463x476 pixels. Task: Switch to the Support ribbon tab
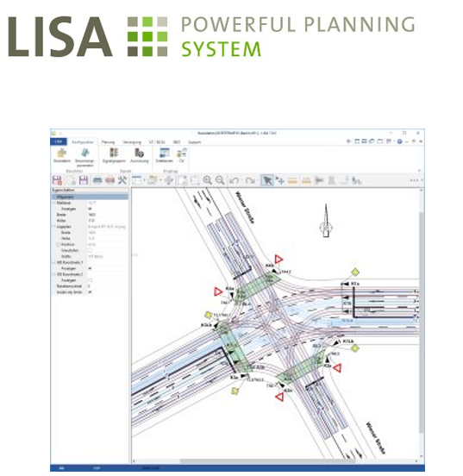(x=195, y=141)
